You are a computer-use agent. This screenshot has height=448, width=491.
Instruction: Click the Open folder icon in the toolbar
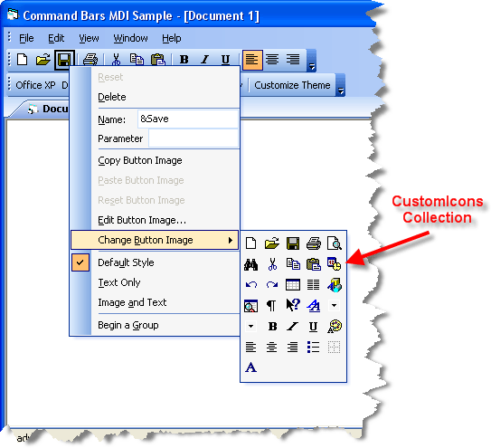click(42, 59)
